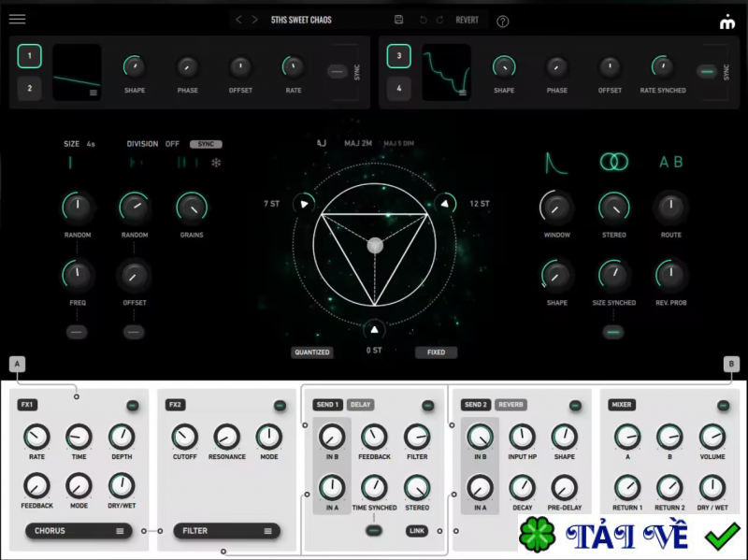Click the A B route icon

point(670,162)
